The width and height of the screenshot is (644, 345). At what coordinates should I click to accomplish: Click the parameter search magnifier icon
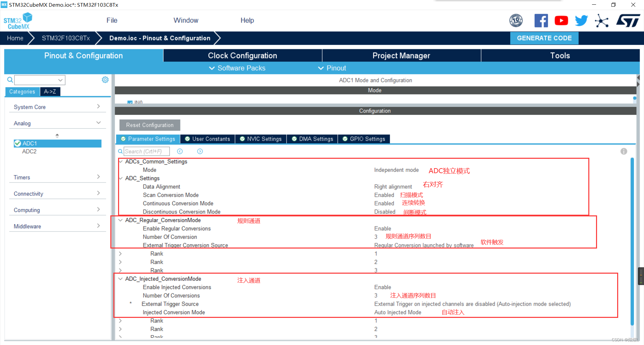[120, 151]
